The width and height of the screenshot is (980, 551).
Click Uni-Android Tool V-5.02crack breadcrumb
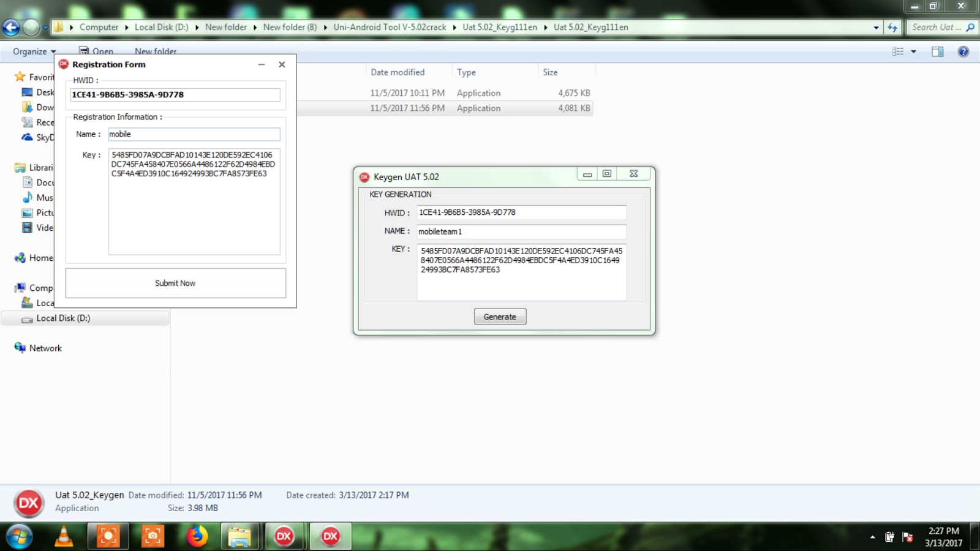pos(390,27)
